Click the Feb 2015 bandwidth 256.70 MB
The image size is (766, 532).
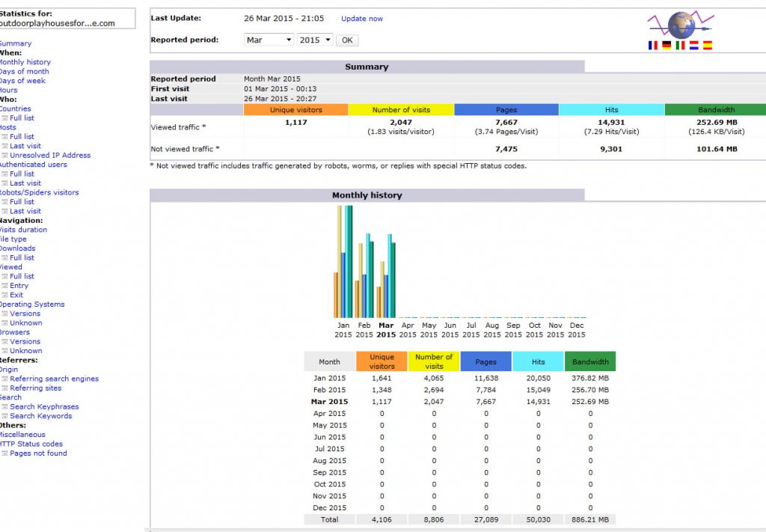590,390
